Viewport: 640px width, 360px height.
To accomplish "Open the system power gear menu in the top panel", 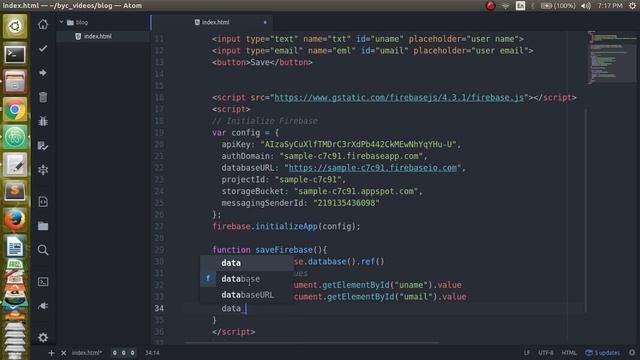I will coord(632,6).
